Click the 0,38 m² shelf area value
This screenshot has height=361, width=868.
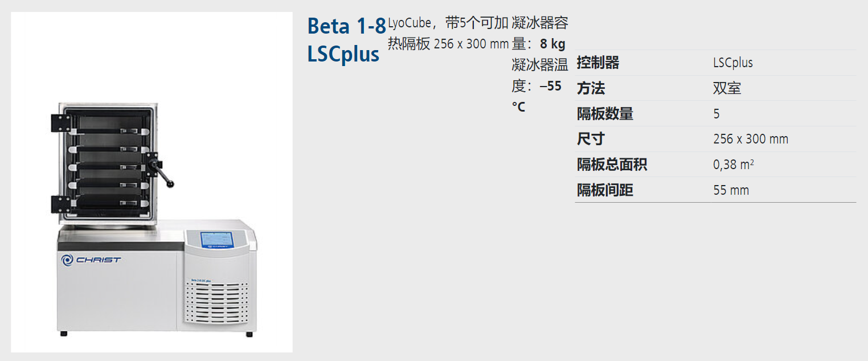tap(734, 165)
